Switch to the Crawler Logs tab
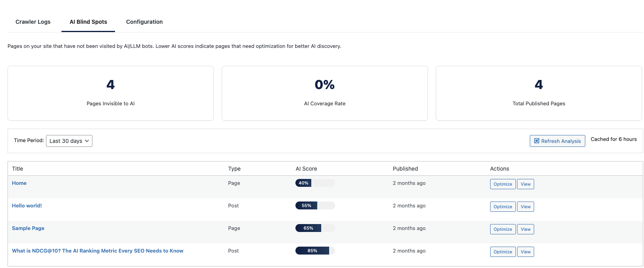The image size is (644, 268). click(33, 22)
